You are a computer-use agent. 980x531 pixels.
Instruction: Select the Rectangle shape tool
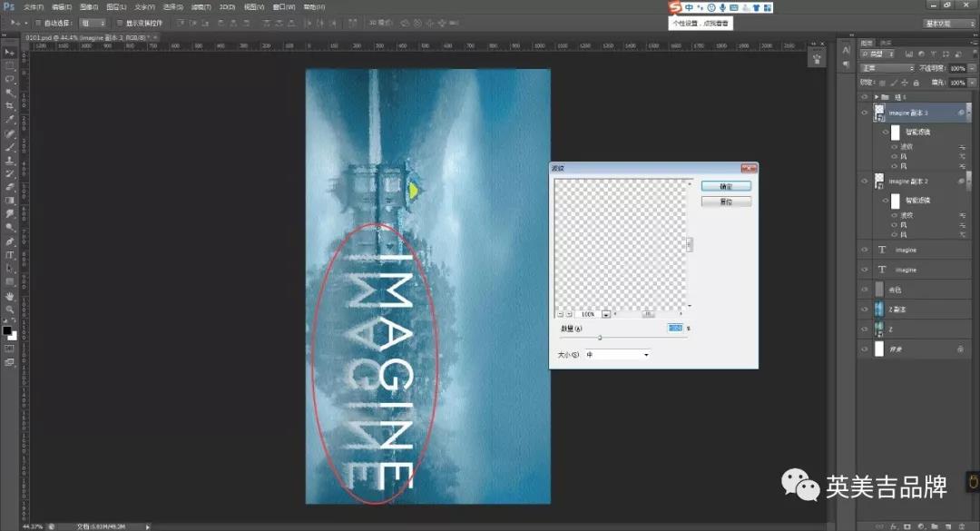pyautogui.click(x=9, y=282)
